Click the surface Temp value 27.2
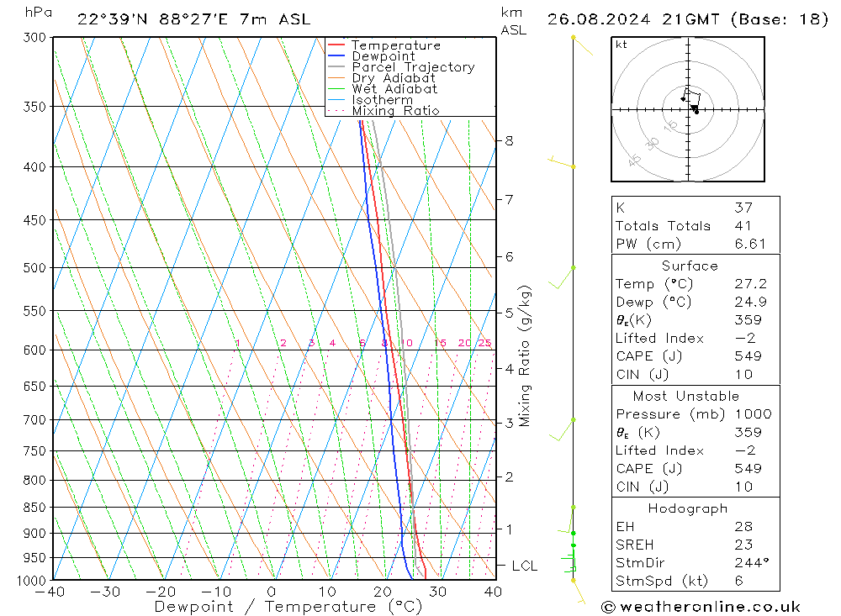 click(x=751, y=284)
